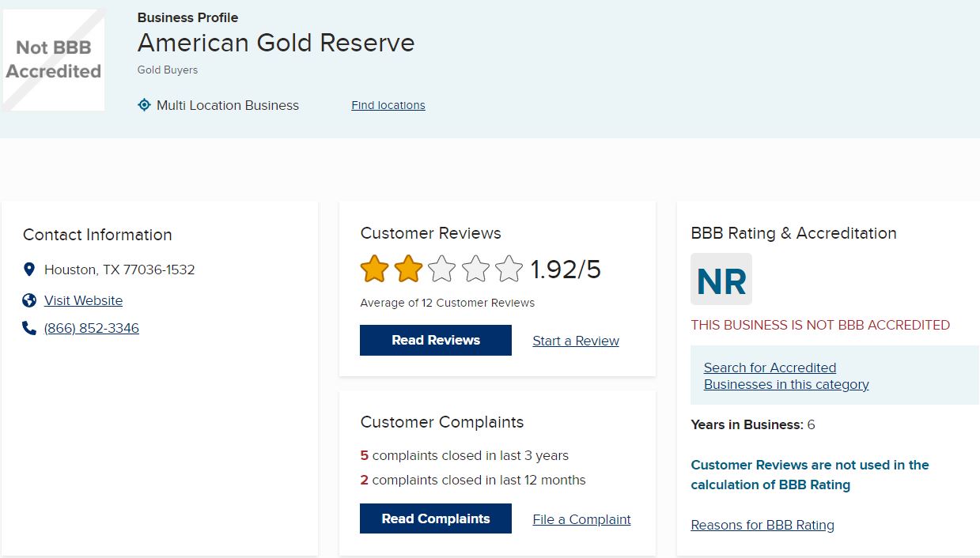Click the Years in Business: 6 text
This screenshot has width=980, height=558.
[x=753, y=424]
